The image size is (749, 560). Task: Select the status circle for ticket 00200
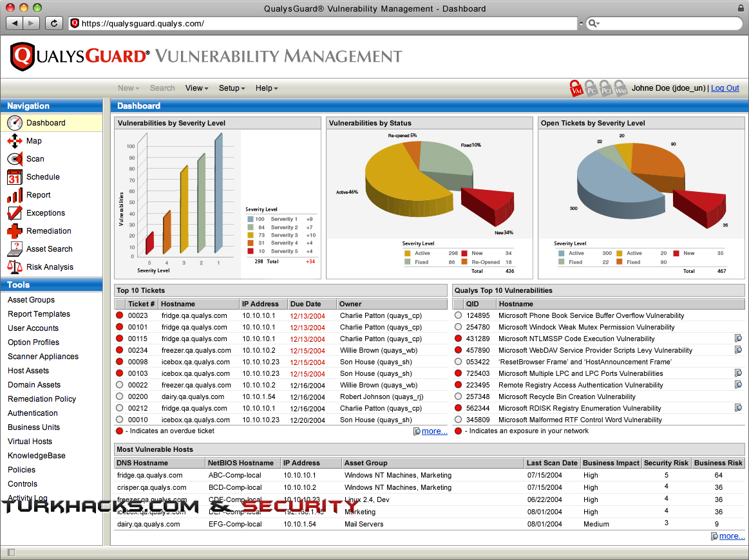(119, 397)
